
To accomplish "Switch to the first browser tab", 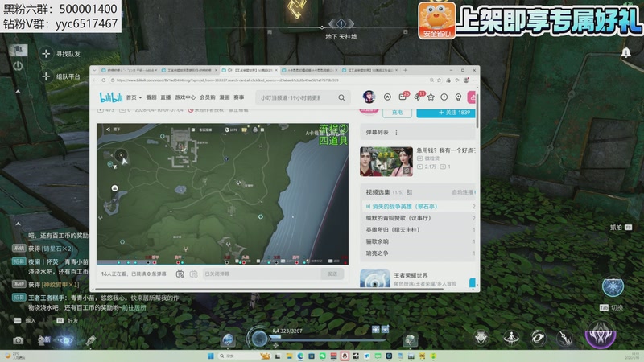I will pos(129,70).
